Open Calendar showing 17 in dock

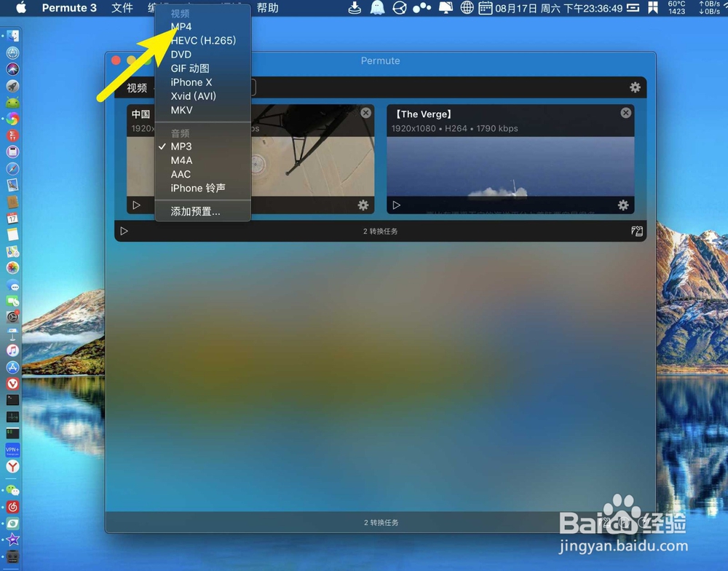(12, 218)
